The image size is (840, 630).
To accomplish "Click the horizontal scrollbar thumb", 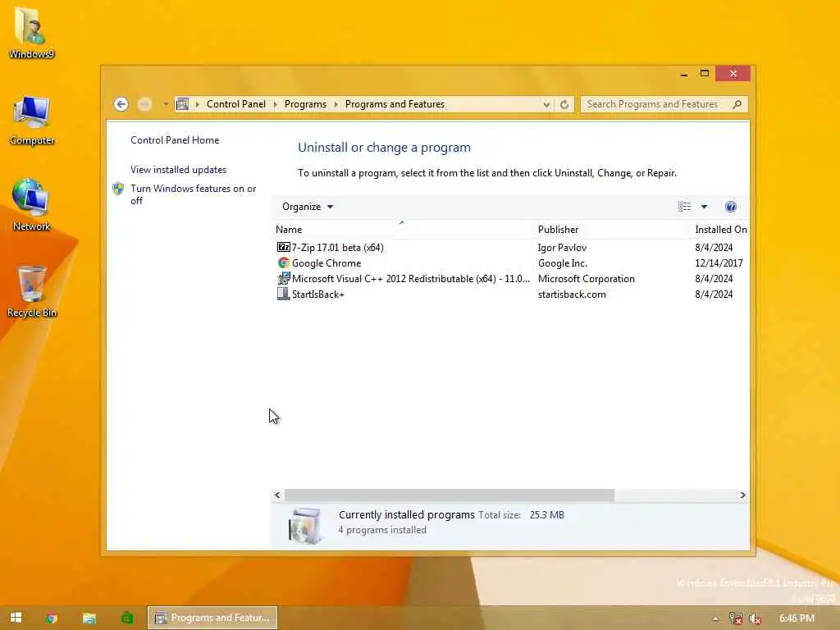I will pos(450,495).
